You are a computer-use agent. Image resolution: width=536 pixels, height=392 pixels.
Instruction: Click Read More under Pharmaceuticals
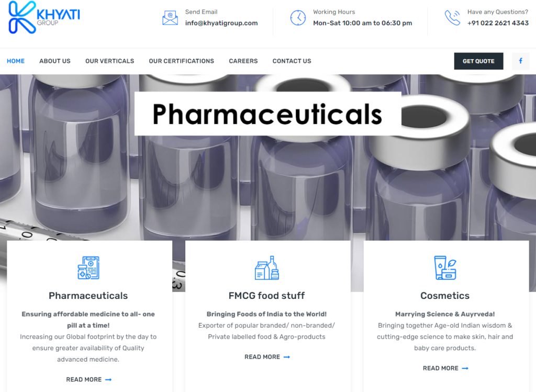(89, 379)
